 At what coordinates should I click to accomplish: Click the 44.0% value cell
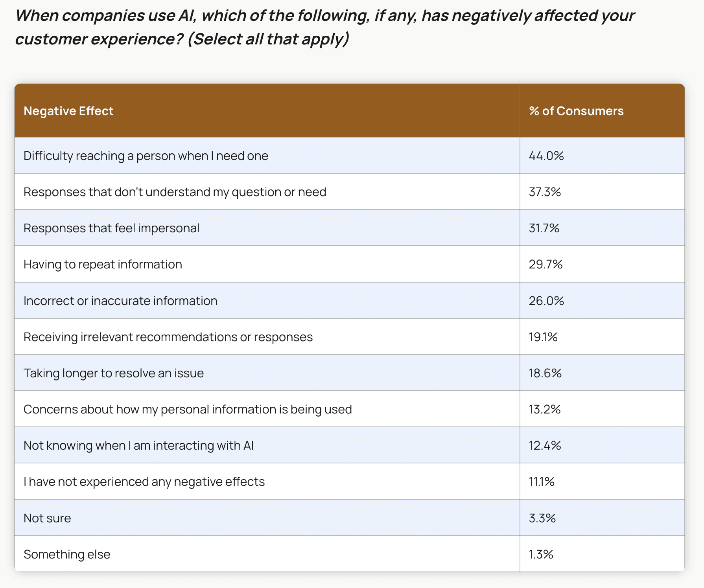tap(602, 156)
